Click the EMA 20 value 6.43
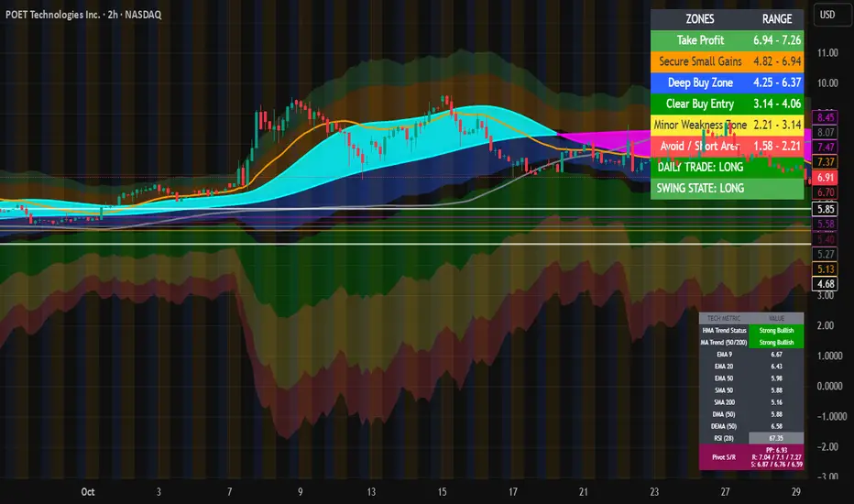 [x=776, y=367]
